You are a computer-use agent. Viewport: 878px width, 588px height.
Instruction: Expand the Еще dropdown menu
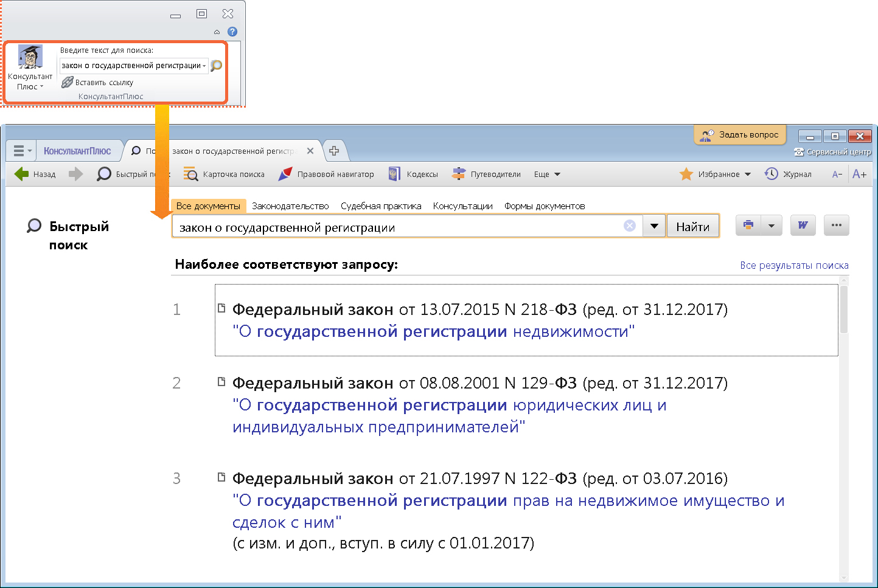(x=547, y=174)
